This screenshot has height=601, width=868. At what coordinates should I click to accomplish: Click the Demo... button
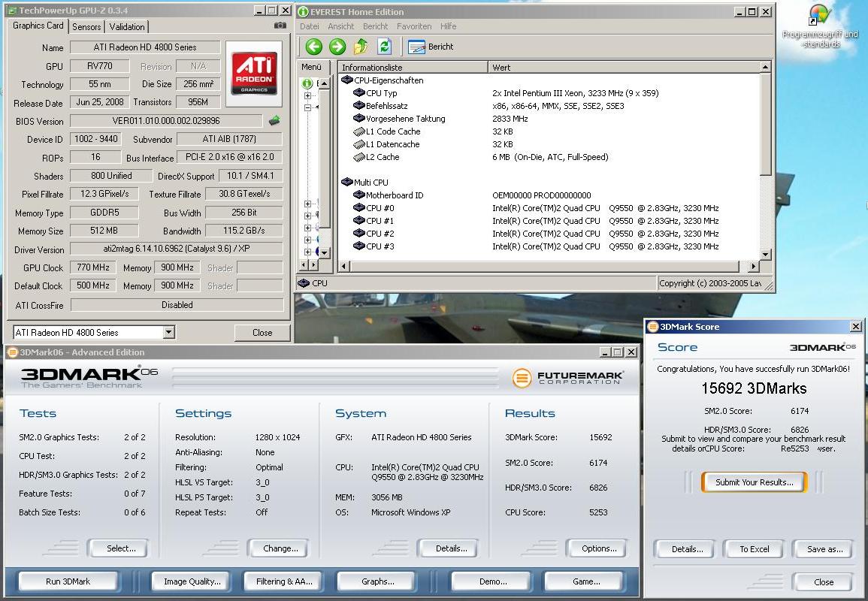tap(493, 581)
